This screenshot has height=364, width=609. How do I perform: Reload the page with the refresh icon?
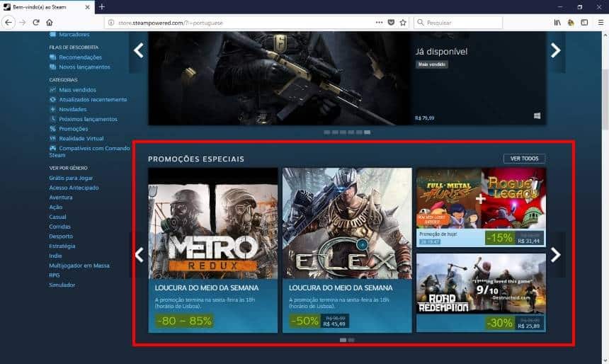coord(36,23)
